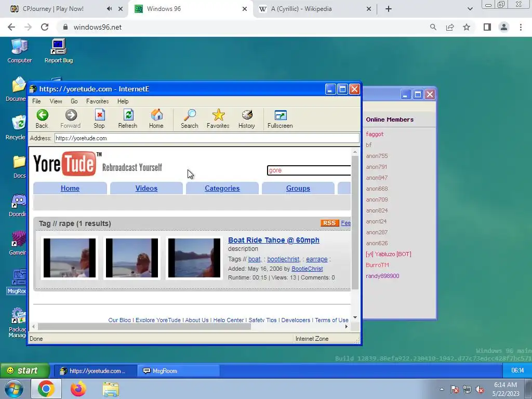Open the Gamein desktop shortcut
Image resolution: width=532 pixels, height=399 pixels.
[18, 243]
